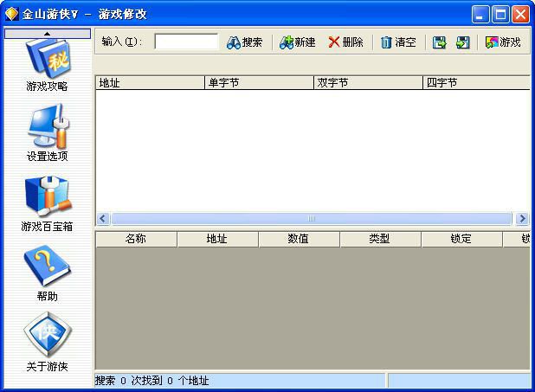Sort by the upper 地址 column header

pos(150,83)
